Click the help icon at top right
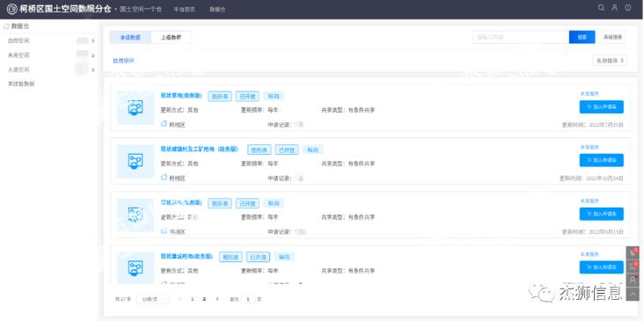Image resolution: width=644 pixels, height=321 pixels. tap(628, 7)
